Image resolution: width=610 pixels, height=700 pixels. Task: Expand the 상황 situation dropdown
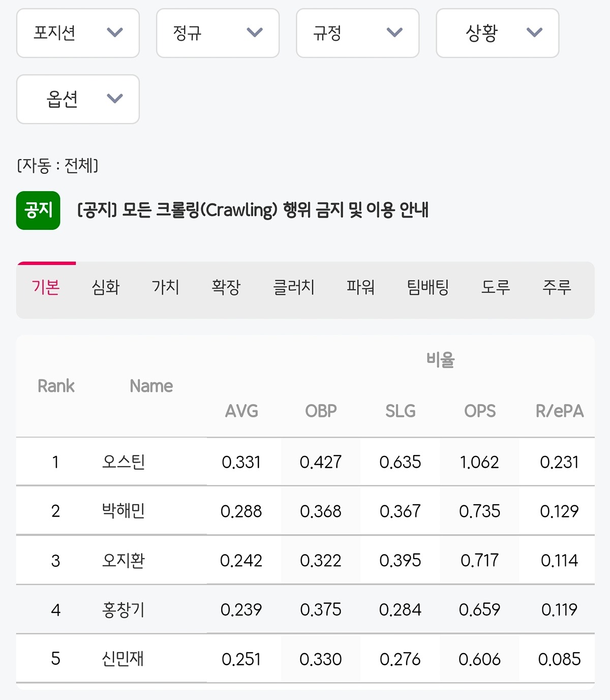point(498,33)
